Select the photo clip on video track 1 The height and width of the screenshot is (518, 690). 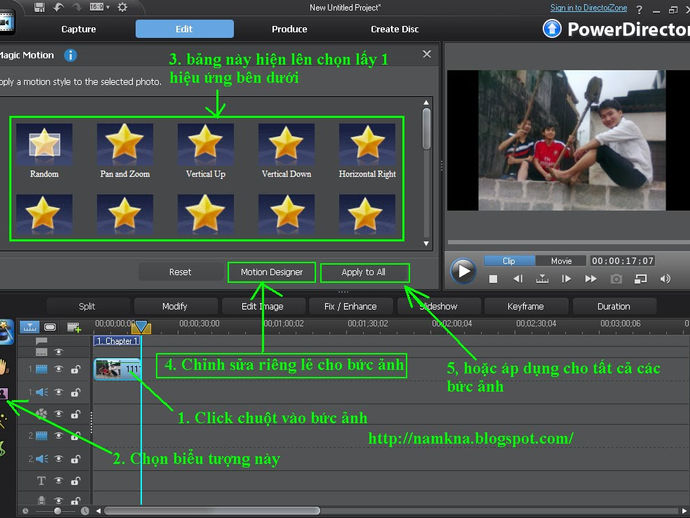point(117,369)
